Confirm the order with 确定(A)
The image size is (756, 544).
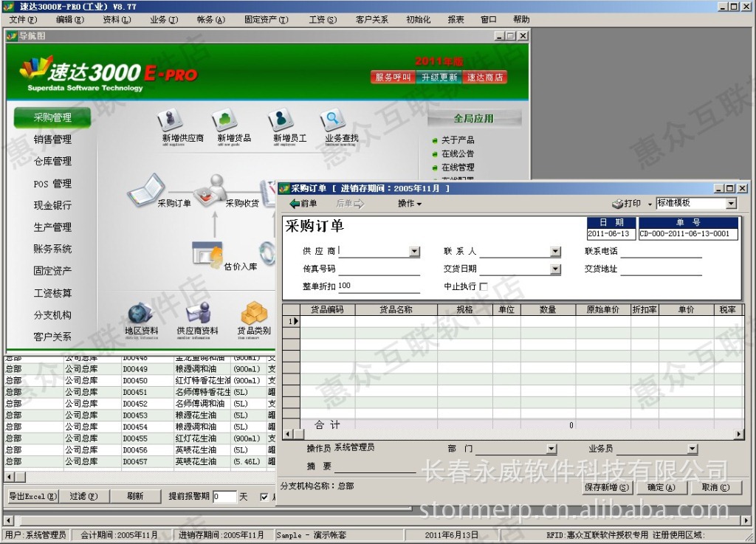tap(661, 488)
